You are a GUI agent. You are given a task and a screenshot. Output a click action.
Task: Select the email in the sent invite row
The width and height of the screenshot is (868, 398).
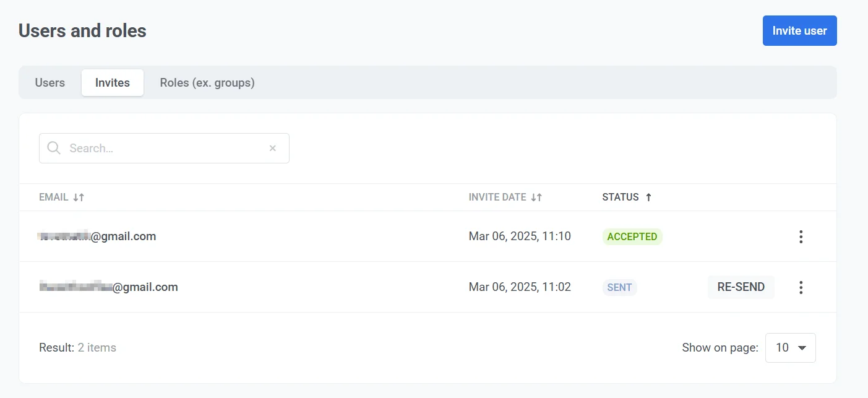tap(109, 287)
